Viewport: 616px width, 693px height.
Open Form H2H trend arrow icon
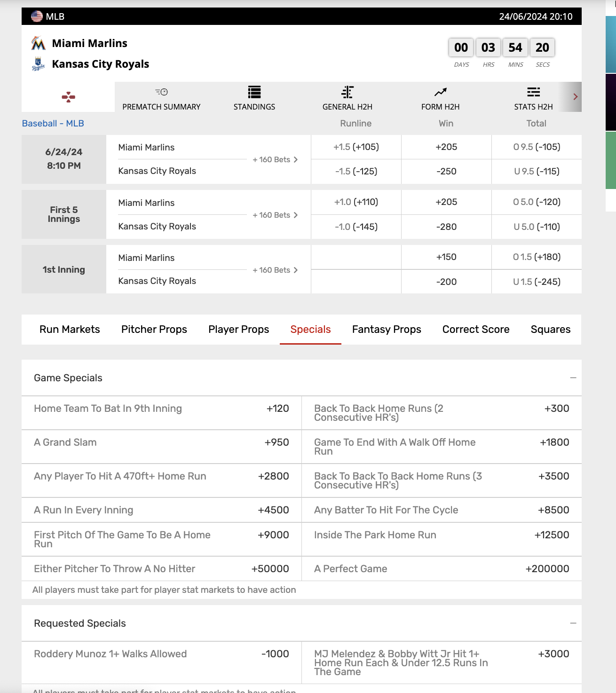coord(440,92)
